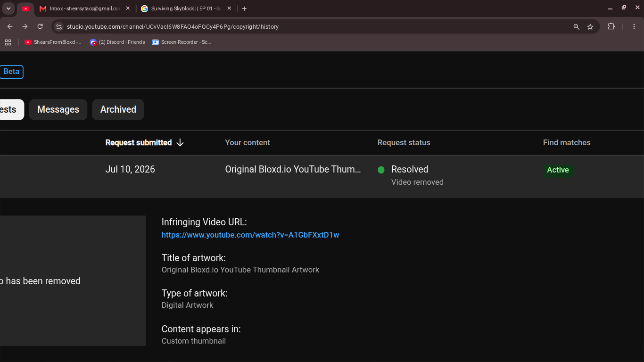Click the Resolved status text
644x362 pixels.
pyautogui.click(x=410, y=169)
